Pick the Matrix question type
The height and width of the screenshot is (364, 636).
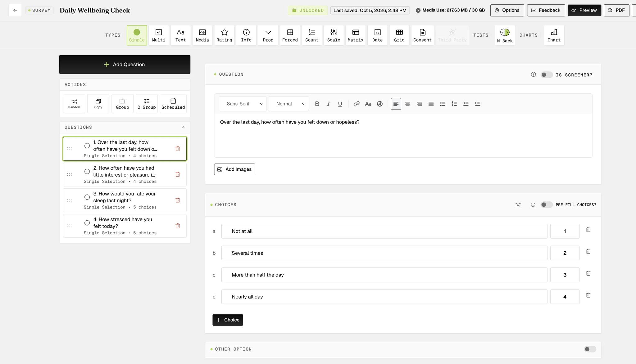[x=355, y=35]
